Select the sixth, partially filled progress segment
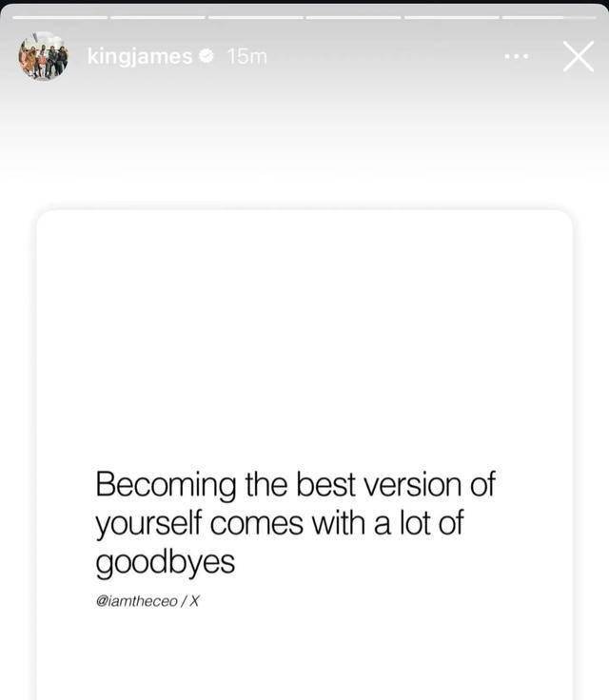 tap(549, 17)
